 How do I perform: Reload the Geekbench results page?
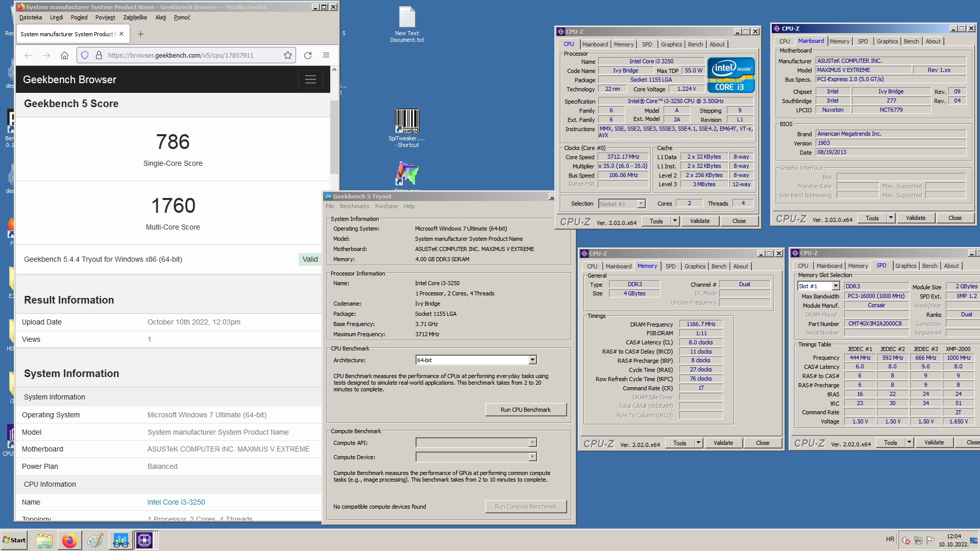[x=308, y=55]
